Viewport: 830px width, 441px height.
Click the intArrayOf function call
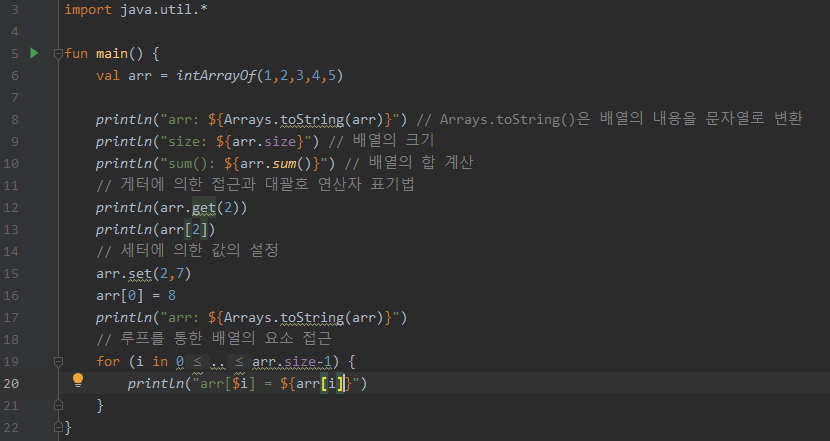[x=216, y=75]
